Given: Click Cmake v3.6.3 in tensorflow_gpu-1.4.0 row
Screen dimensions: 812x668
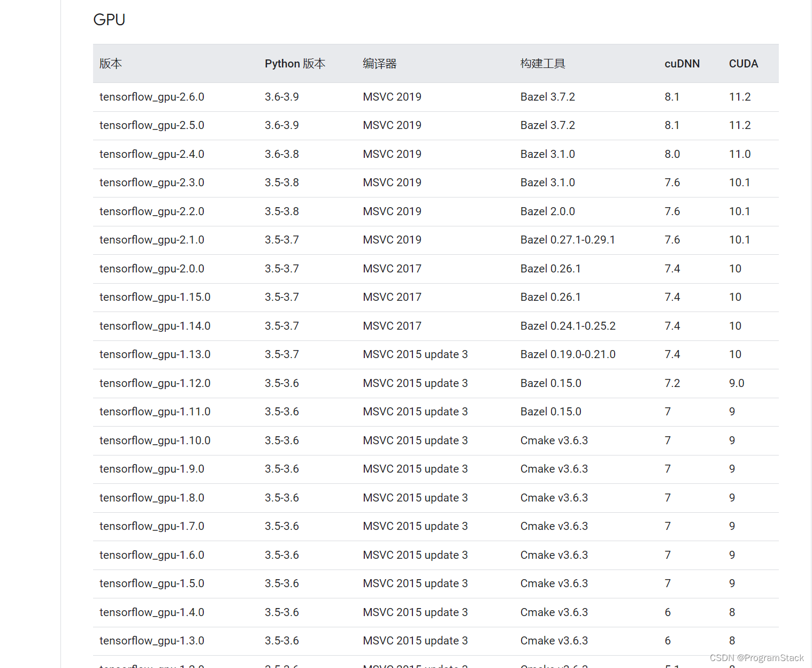Looking at the screenshot, I should point(554,612).
